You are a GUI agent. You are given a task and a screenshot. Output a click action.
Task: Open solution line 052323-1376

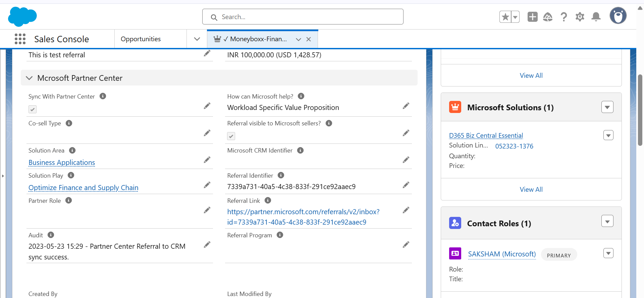tap(514, 146)
